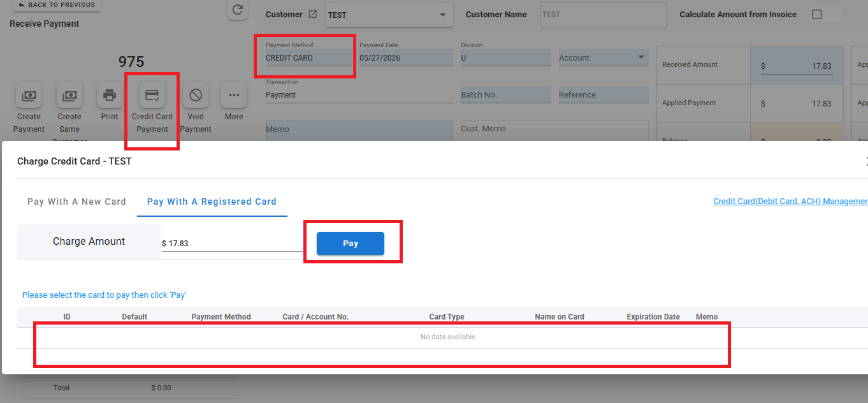The height and width of the screenshot is (403, 868).
Task: Click the Name on Card column header
Action: coord(560,317)
